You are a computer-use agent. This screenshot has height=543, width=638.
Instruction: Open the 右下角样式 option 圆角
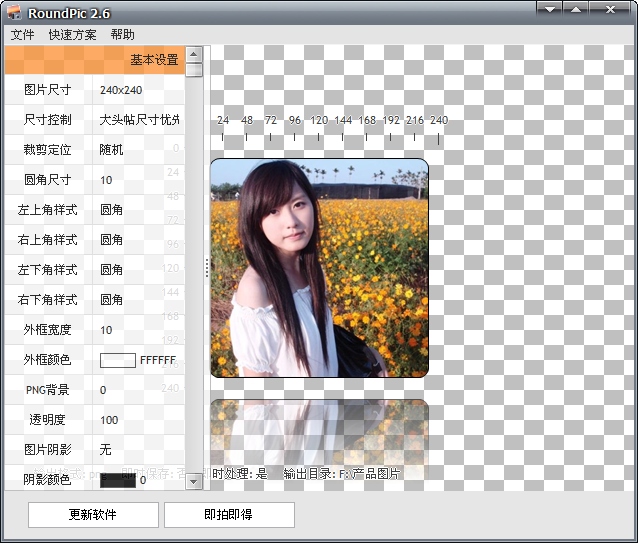pyautogui.click(x=111, y=300)
